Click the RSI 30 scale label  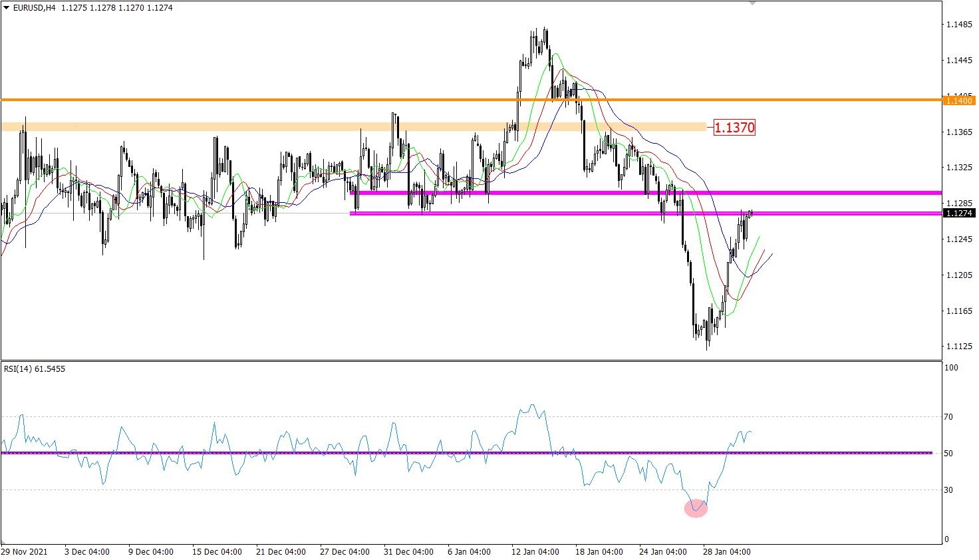pyautogui.click(x=948, y=490)
